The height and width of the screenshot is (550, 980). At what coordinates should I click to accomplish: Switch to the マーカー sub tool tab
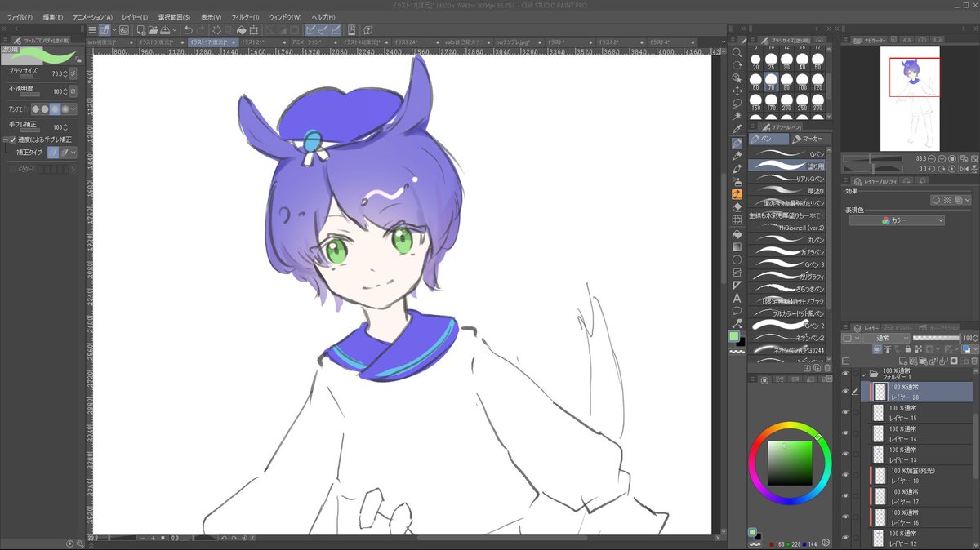[x=812, y=140]
